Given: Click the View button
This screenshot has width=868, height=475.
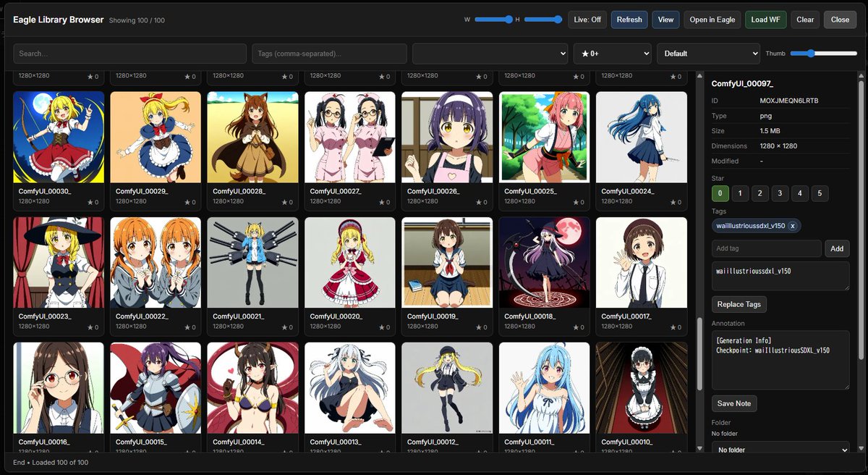Looking at the screenshot, I should coord(665,20).
